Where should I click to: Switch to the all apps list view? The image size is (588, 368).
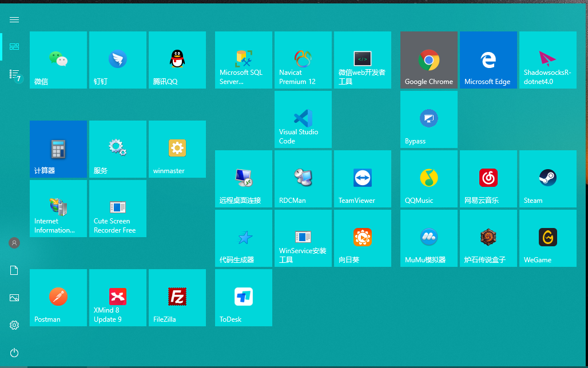14,74
